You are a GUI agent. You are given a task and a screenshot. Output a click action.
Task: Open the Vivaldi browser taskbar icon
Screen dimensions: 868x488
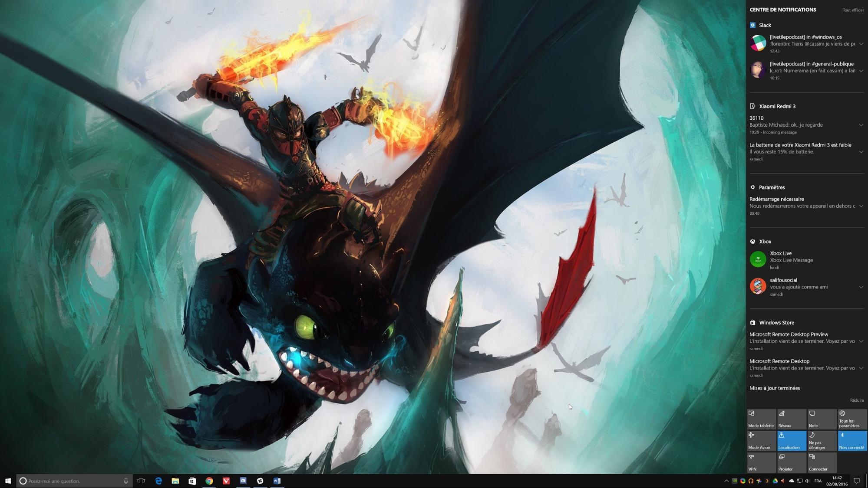tap(226, 481)
